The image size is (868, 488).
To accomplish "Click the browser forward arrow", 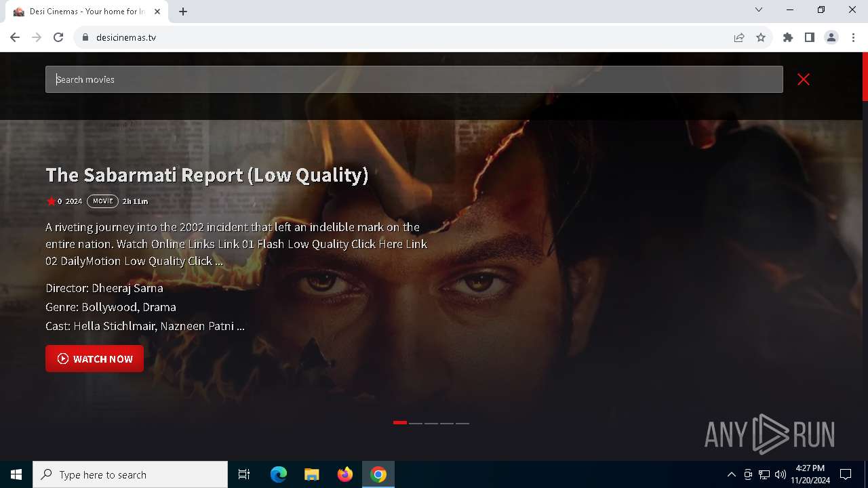I will (x=37, y=37).
